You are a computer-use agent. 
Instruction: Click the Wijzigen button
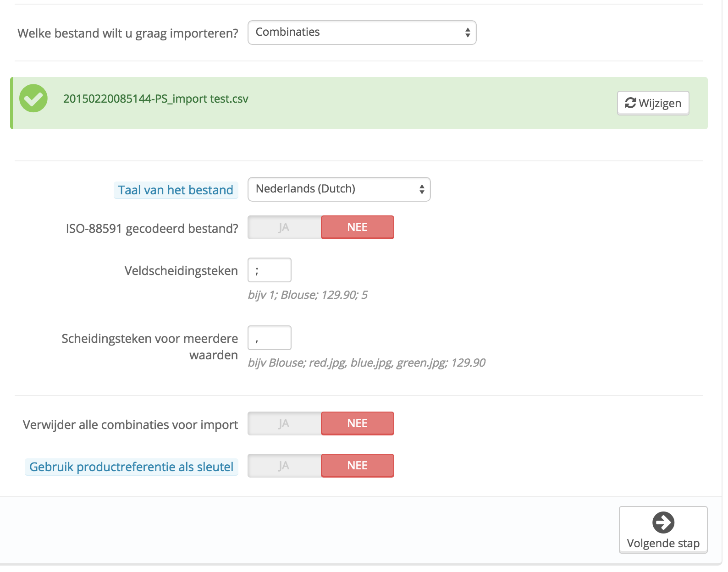point(653,103)
